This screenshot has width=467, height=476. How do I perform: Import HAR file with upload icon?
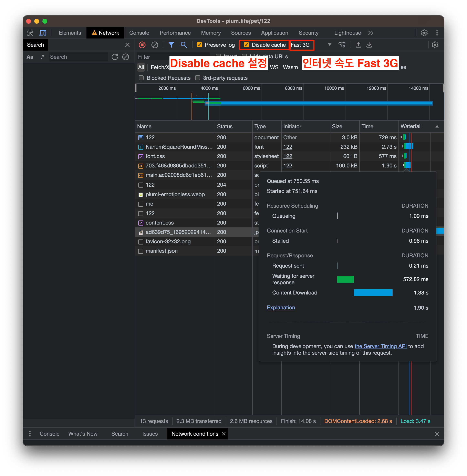pyautogui.click(x=358, y=45)
